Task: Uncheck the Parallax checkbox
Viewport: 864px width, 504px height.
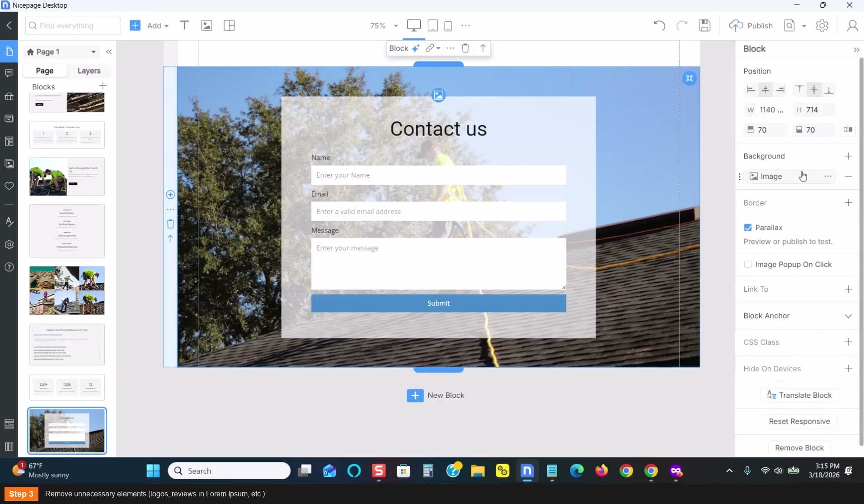Action: point(748,228)
